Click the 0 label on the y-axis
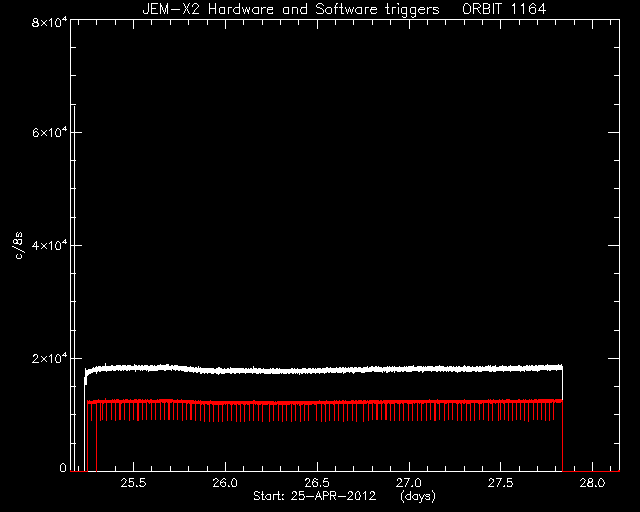 coord(62,467)
